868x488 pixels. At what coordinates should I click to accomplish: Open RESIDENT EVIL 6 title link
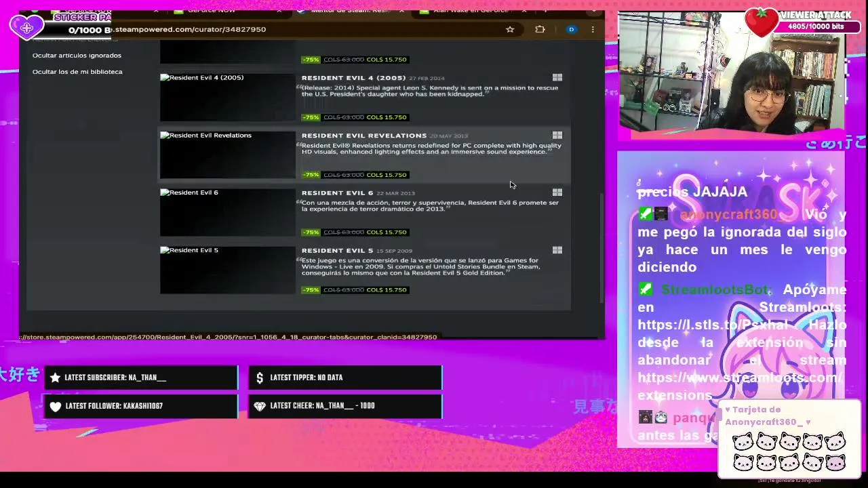pos(337,193)
